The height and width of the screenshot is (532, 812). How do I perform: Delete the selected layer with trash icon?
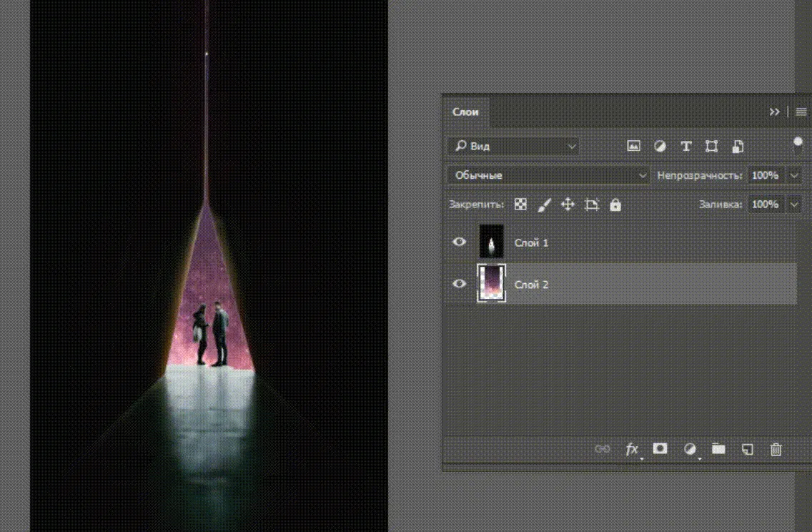776,449
